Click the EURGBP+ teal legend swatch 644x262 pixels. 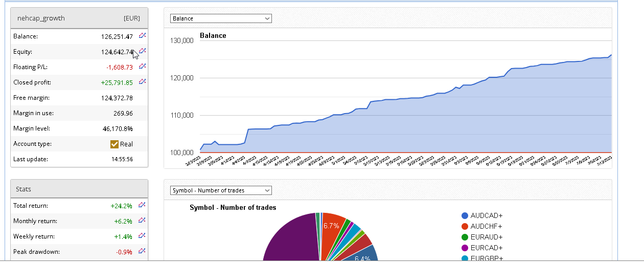[x=465, y=258]
